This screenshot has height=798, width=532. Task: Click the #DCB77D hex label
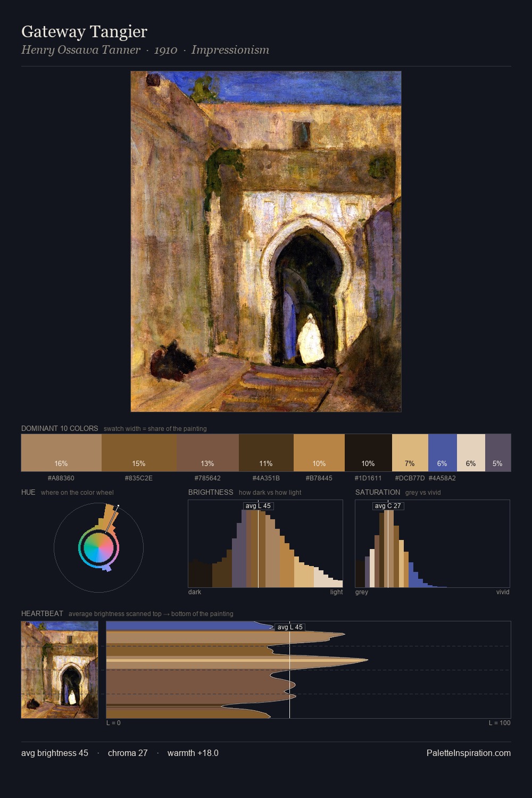click(410, 478)
